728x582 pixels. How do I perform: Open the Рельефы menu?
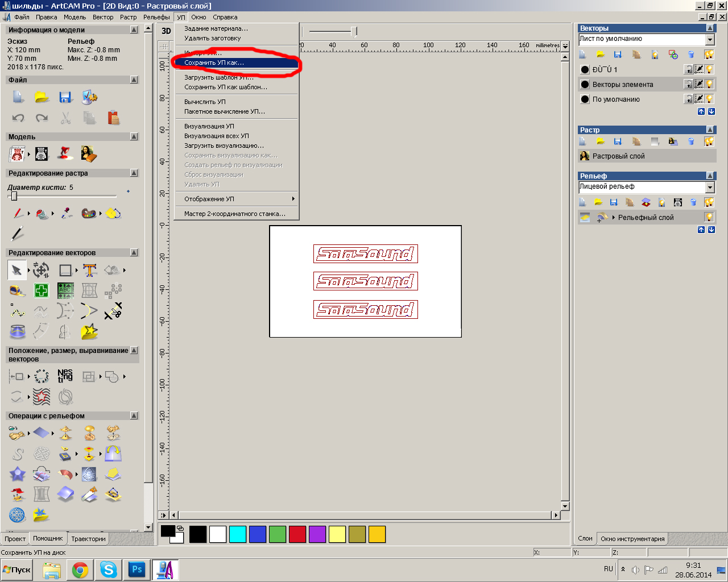coord(156,17)
